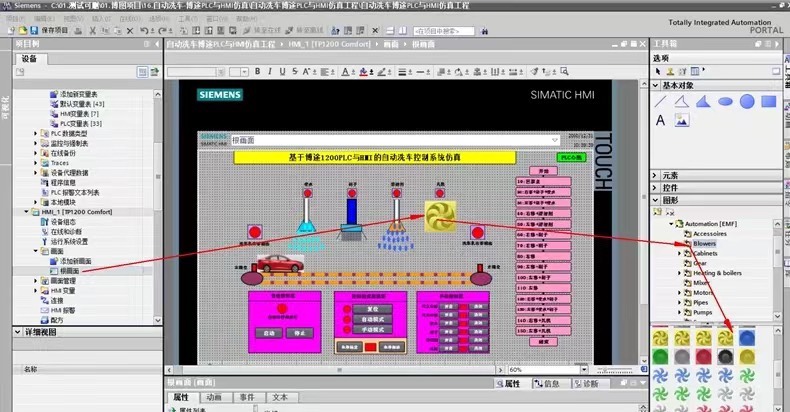This screenshot has height=412, width=790.
Task: Switch to the Animation (动画) tab
Action: click(x=214, y=397)
